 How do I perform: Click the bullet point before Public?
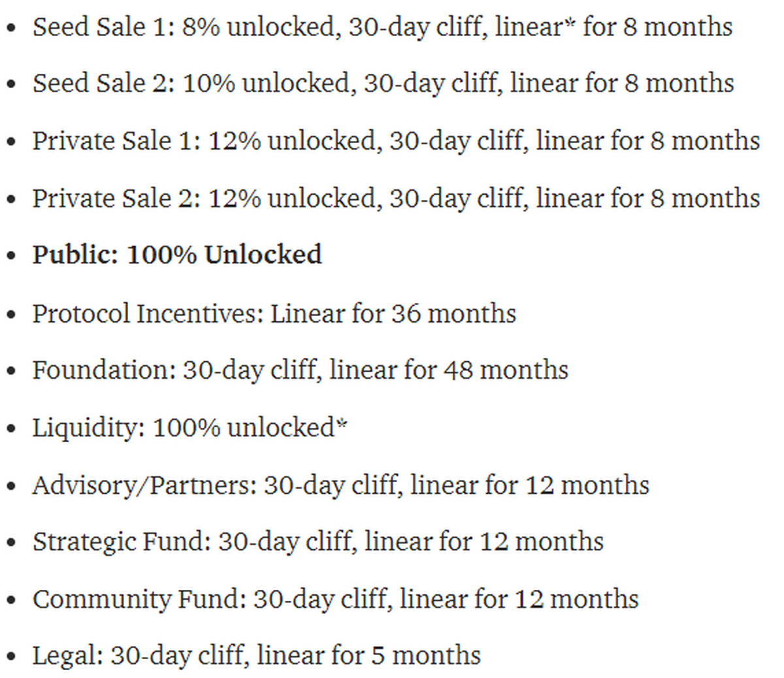click(x=11, y=256)
